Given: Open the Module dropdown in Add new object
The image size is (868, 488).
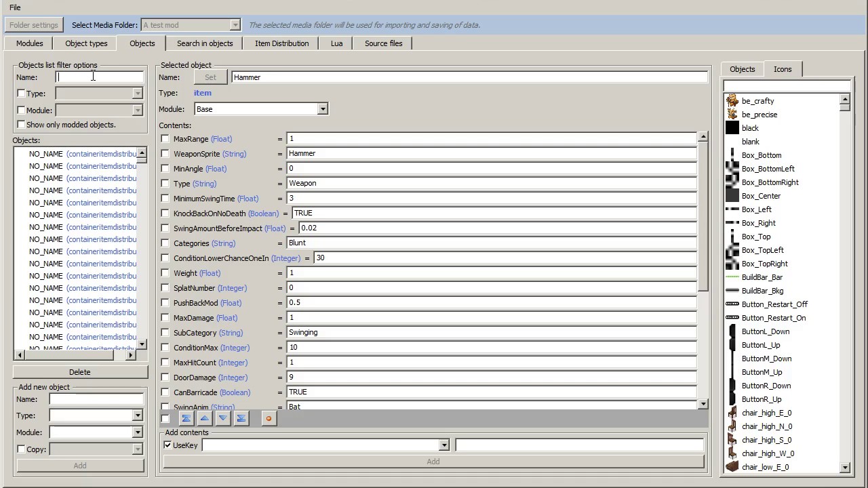Looking at the screenshot, I should point(138,432).
